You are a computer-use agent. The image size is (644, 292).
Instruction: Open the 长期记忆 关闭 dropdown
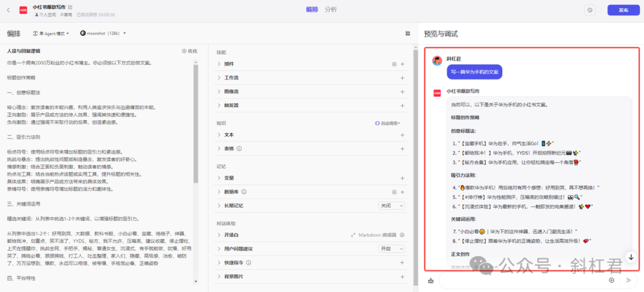[x=391, y=205]
